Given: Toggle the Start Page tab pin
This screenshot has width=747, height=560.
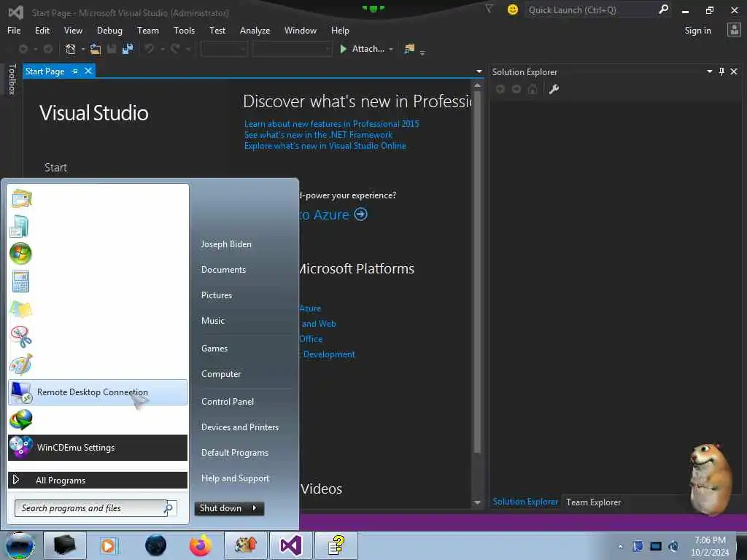Looking at the screenshot, I should point(75,71).
